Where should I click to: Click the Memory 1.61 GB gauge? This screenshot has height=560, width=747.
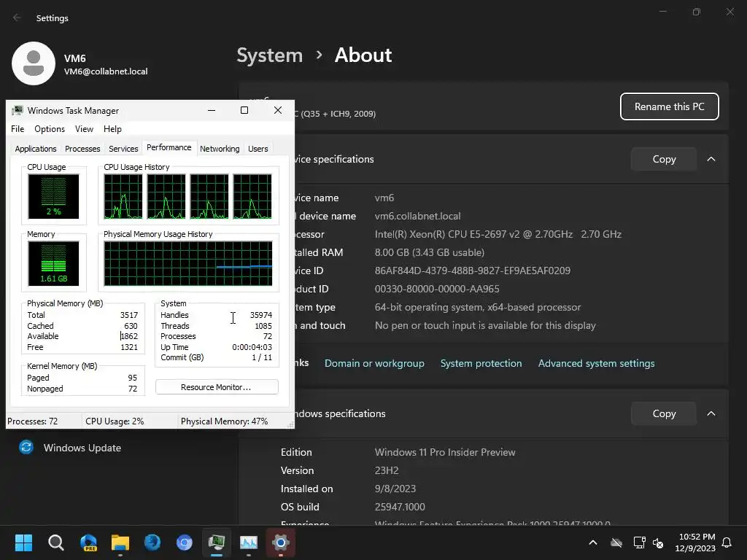[x=53, y=263]
